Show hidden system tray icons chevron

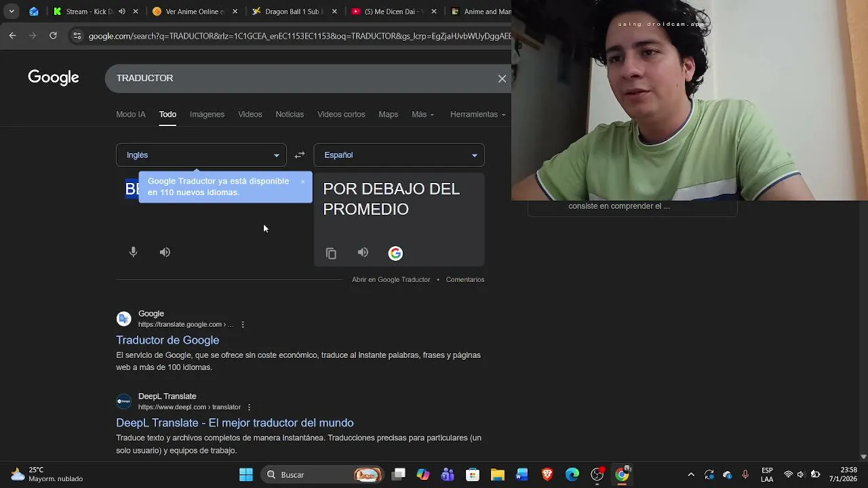pos(691,474)
